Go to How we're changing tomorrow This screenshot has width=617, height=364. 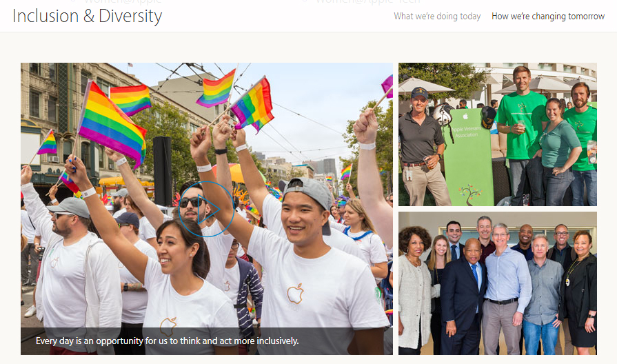548,16
